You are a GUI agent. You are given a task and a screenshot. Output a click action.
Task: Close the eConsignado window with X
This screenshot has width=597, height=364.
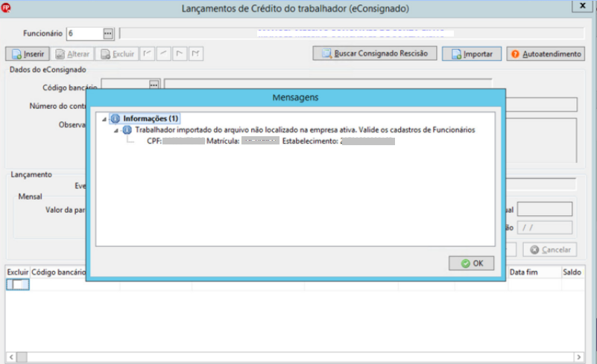click(x=583, y=6)
